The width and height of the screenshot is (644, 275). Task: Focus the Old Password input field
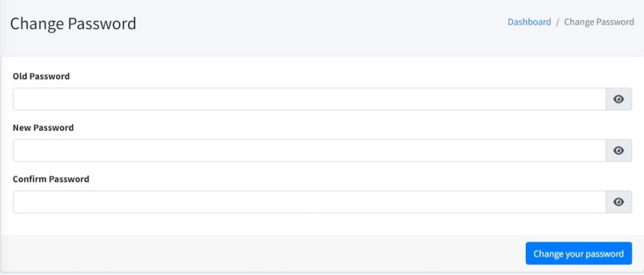coord(309,99)
